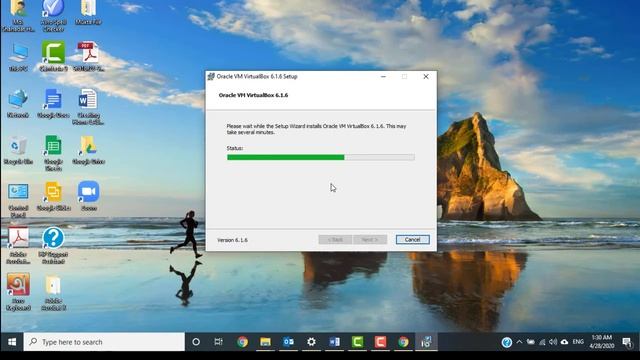Select the Google Slides desktop shortcut
This screenshot has width=640, height=360.
point(53,196)
